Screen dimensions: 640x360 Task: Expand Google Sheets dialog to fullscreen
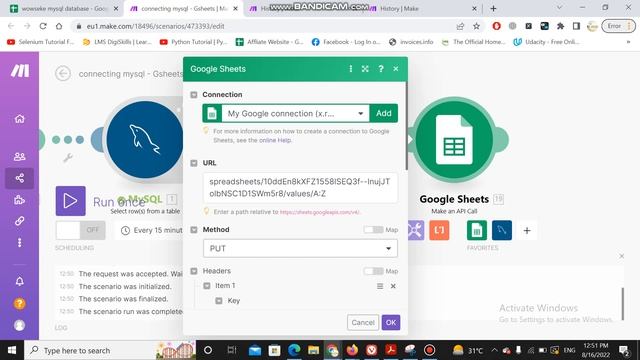coord(365,69)
